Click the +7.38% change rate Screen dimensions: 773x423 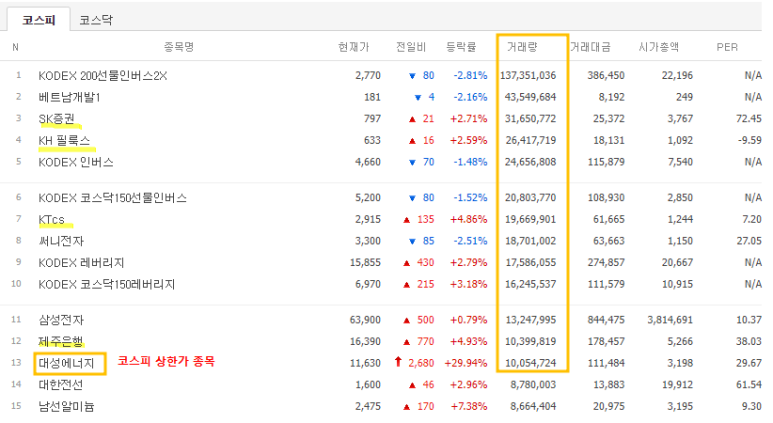[x=468, y=407]
